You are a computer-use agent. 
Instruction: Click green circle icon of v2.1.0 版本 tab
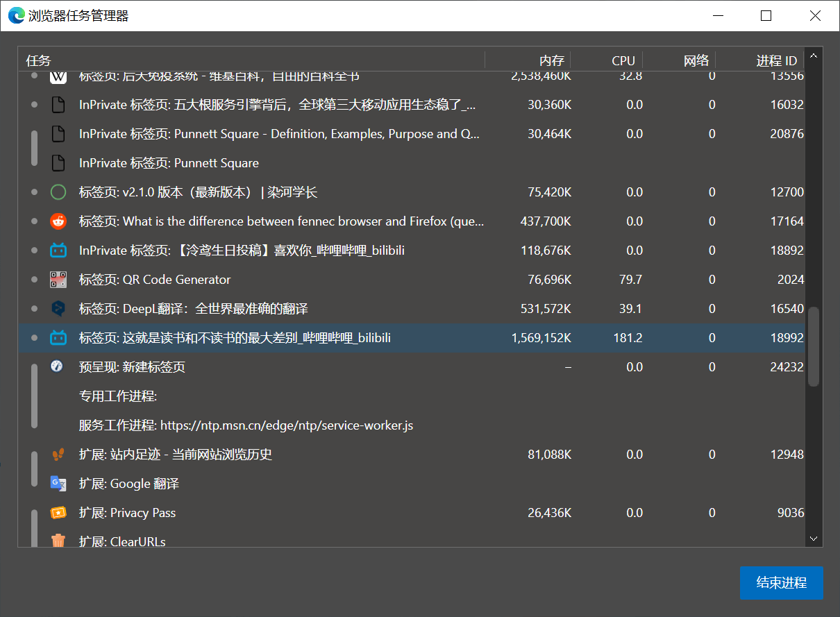tap(58, 192)
